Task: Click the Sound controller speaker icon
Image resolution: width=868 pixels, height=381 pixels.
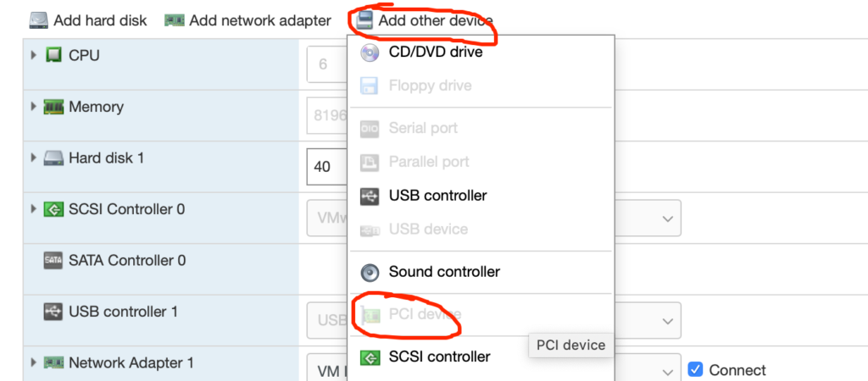Action: (370, 272)
